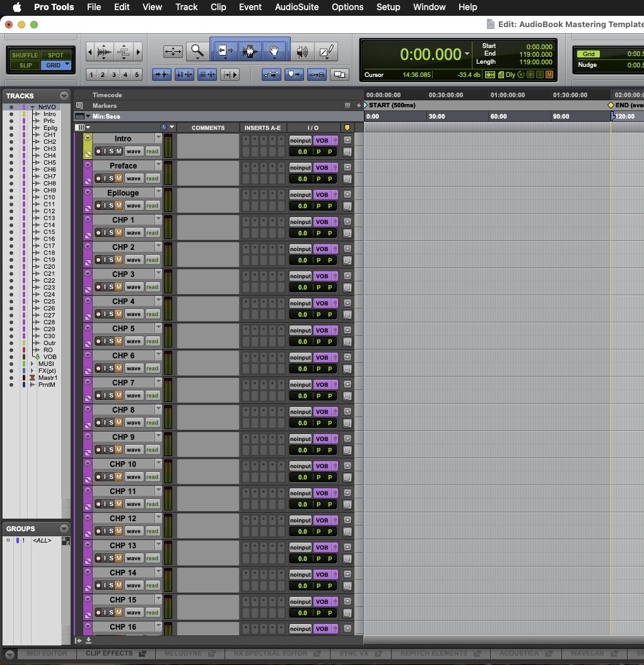This screenshot has width=644, height=665.
Task: Click the yellow marker column header icon
Action: click(x=347, y=127)
